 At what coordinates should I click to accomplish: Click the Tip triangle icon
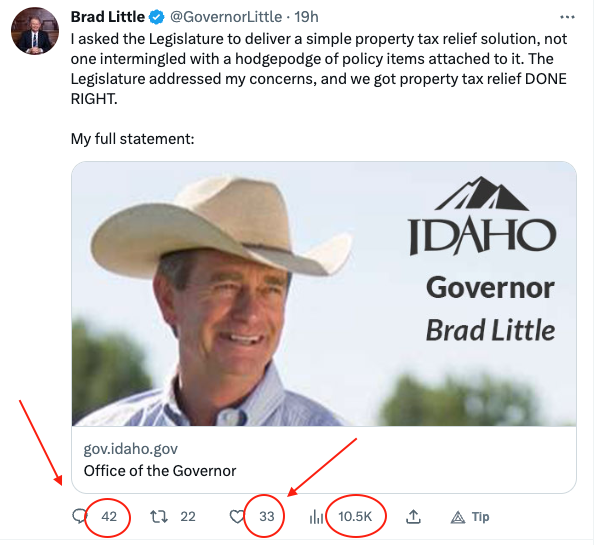(458, 517)
